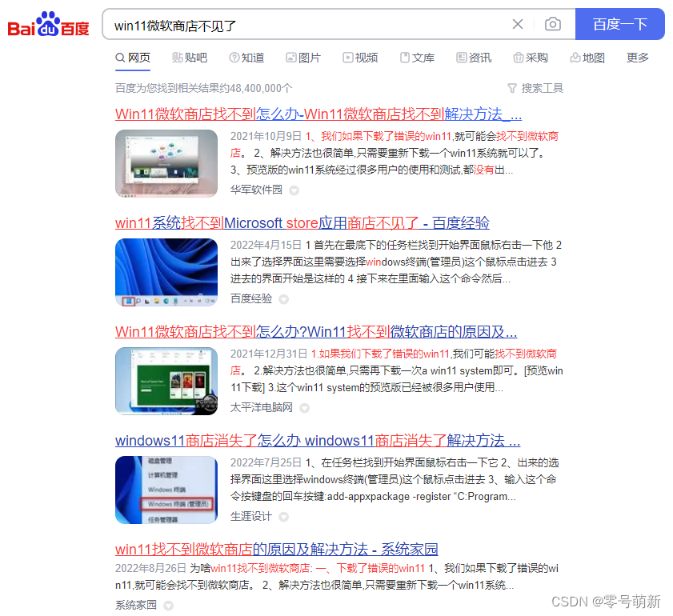This screenshot has width=673, height=616.
Task: Click the 生涯设计 source link
Action: point(251,516)
